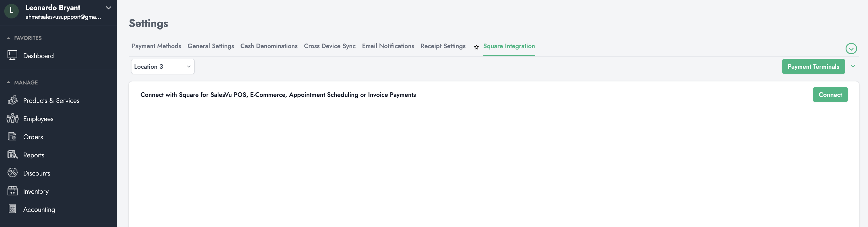This screenshot has height=227, width=868.
Task: Click the Payment Terminals button
Action: pyautogui.click(x=813, y=67)
